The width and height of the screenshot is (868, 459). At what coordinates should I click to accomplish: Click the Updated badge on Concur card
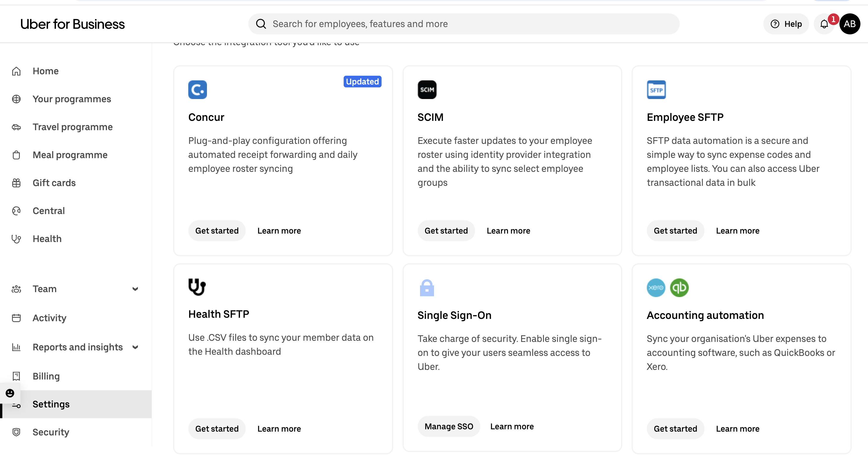[x=362, y=82]
